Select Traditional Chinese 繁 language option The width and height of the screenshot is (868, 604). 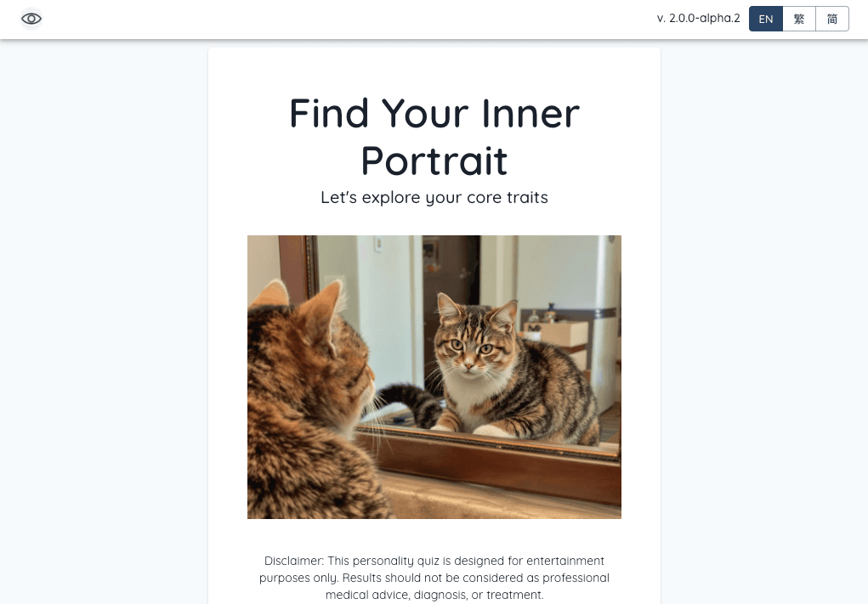799,19
